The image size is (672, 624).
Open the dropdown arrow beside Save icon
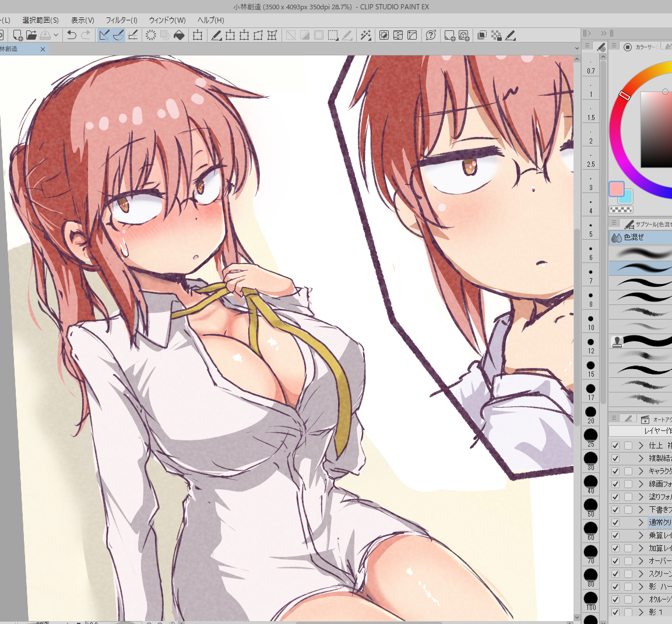point(56,35)
